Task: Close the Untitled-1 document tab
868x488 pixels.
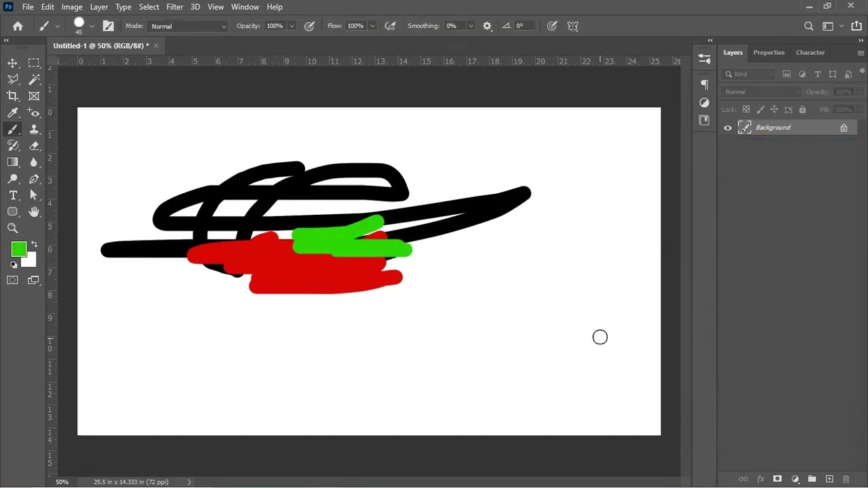Action: pyautogui.click(x=156, y=46)
